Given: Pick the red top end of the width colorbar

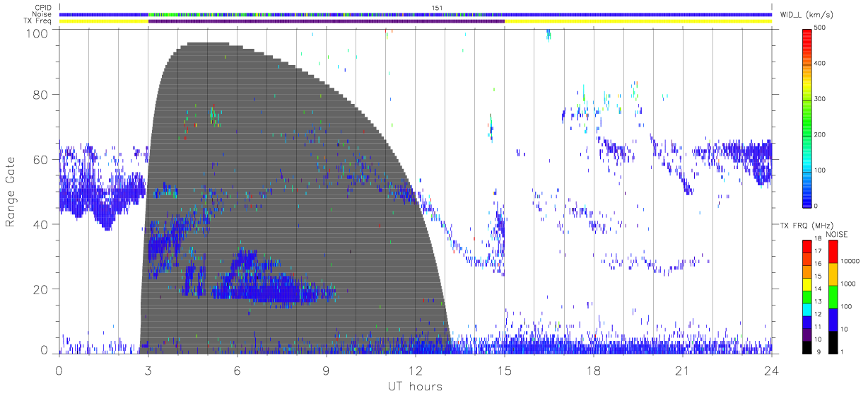Looking at the screenshot, I should pos(807,34).
